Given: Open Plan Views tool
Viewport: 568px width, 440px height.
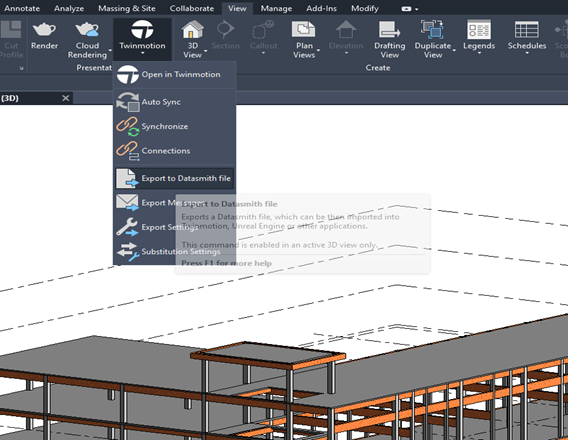Looking at the screenshot, I should pyautogui.click(x=304, y=39).
